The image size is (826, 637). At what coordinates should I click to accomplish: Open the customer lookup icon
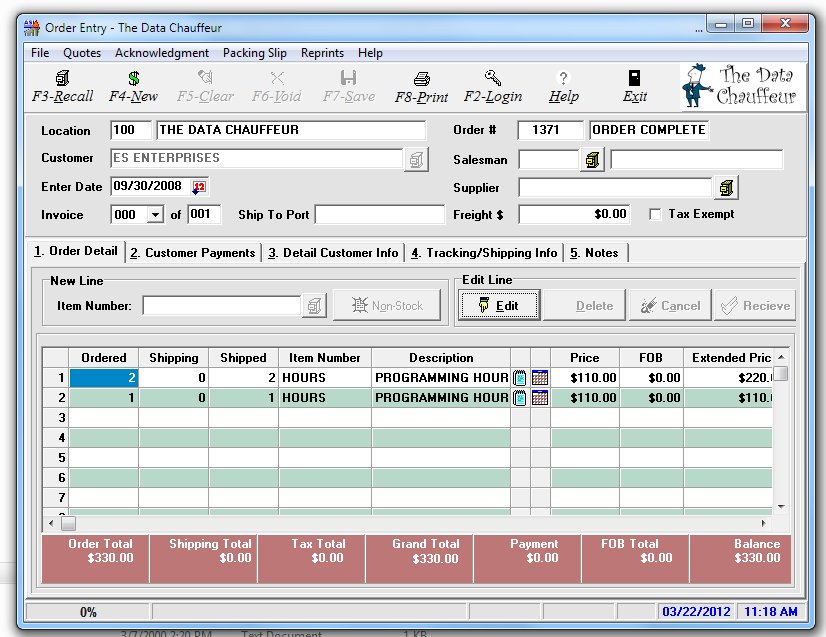click(x=416, y=159)
